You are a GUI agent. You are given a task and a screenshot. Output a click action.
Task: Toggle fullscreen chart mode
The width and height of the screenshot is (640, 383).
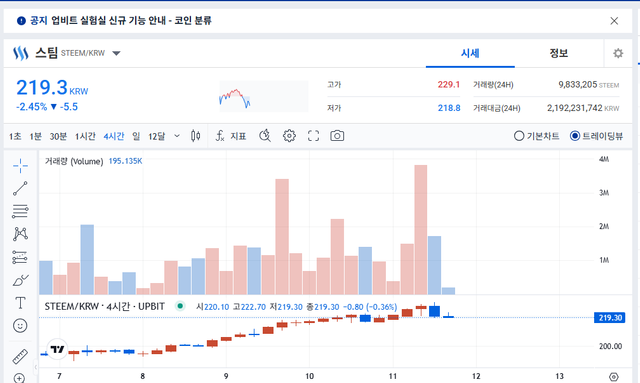tap(313, 136)
